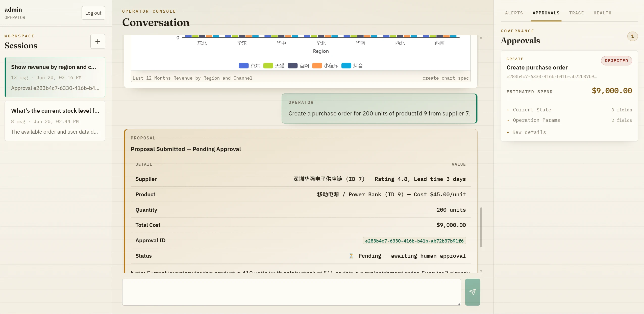Expand the Operation Params section

pyautogui.click(x=569, y=120)
